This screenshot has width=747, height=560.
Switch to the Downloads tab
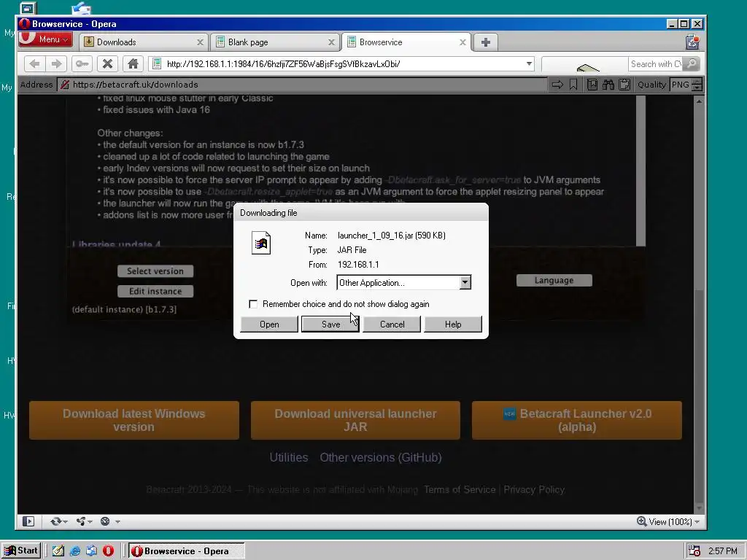click(x=143, y=42)
